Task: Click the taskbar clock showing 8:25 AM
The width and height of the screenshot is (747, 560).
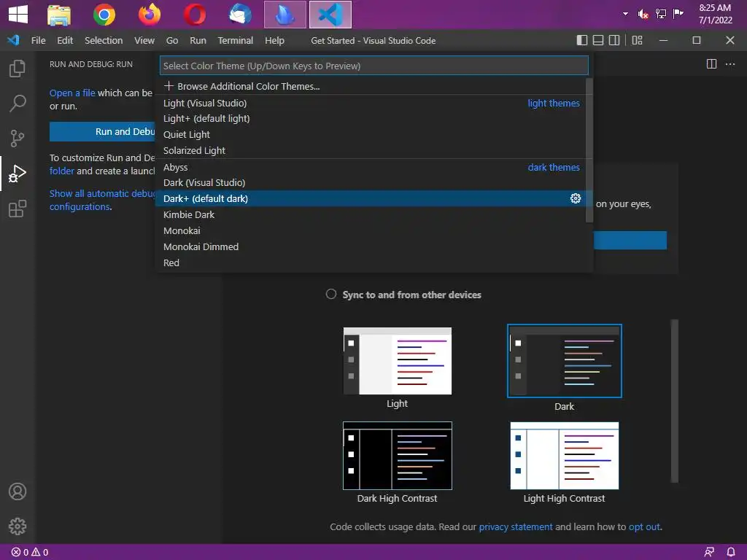Action: [715, 14]
